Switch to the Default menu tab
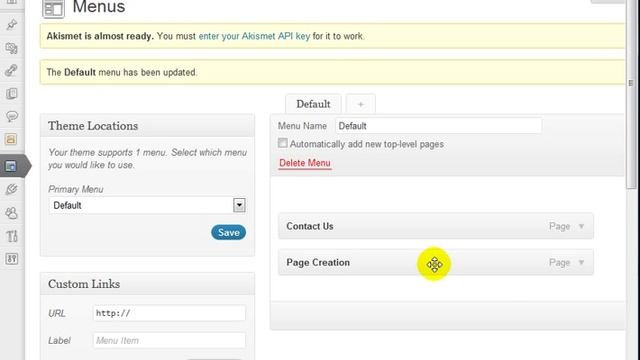Image resolution: width=640 pixels, height=360 pixels. pos(313,104)
